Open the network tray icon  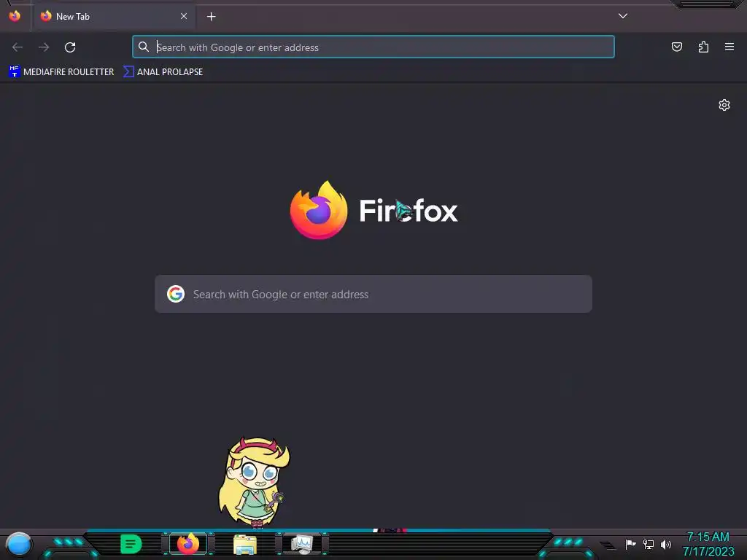click(x=648, y=544)
